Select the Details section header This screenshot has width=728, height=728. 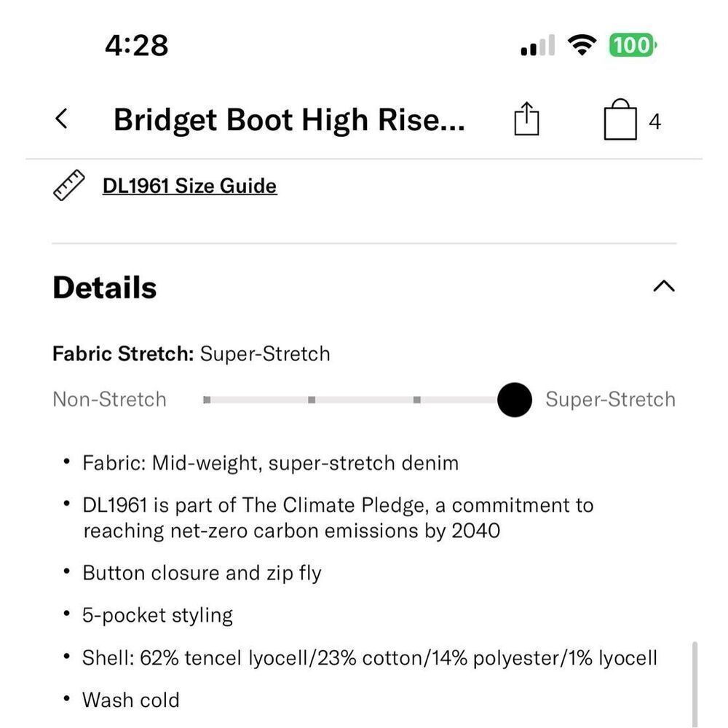104,287
